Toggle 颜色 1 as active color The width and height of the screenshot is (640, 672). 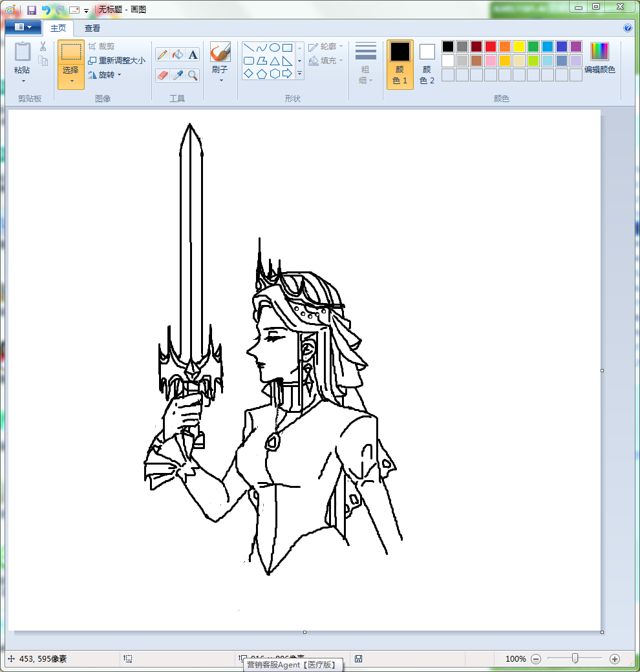(400, 64)
